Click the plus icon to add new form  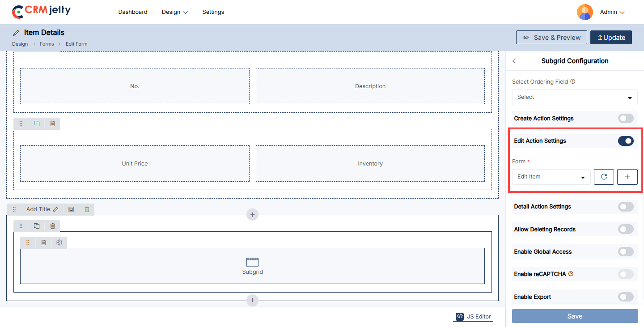pyautogui.click(x=627, y=177)
